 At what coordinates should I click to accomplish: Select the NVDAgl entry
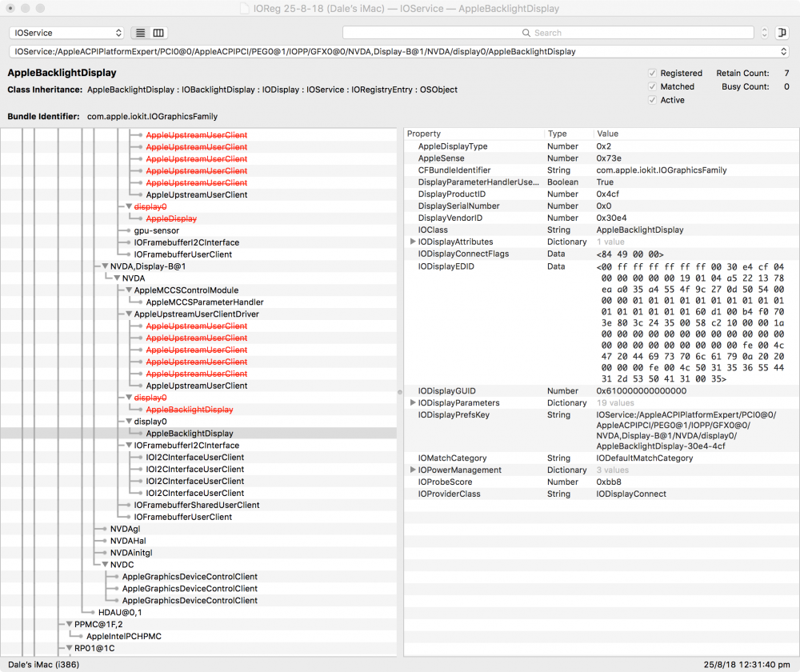tap(125, 529)
